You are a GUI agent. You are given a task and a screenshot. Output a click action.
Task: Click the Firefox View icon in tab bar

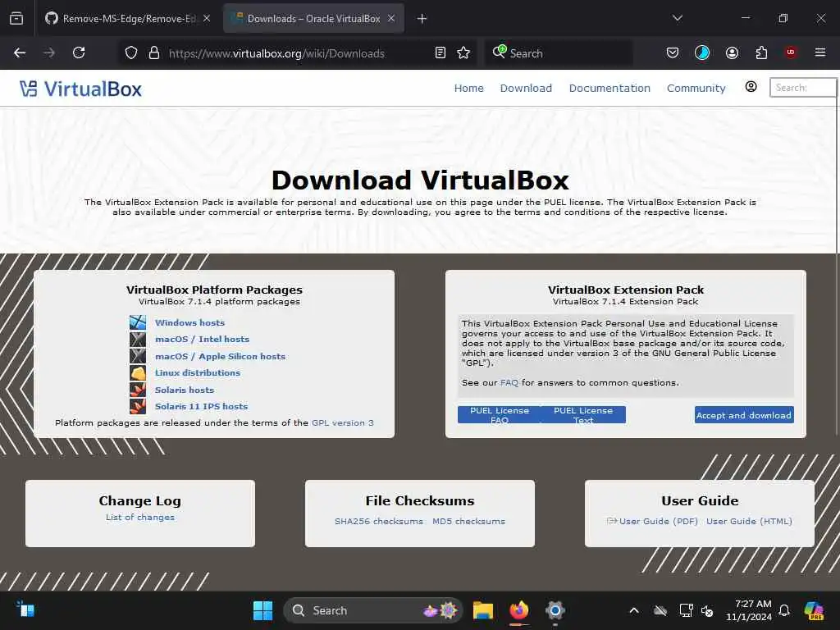coord(16,18)
